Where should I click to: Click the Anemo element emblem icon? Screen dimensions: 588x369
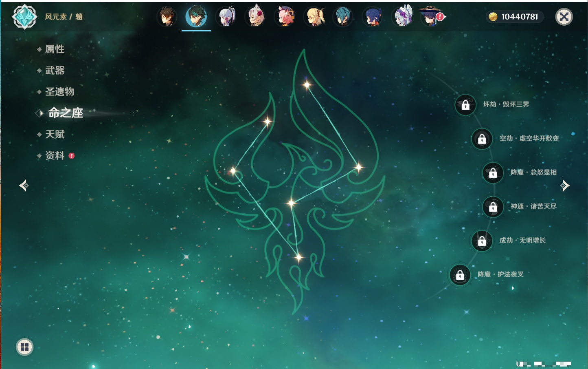pos(24,17)
